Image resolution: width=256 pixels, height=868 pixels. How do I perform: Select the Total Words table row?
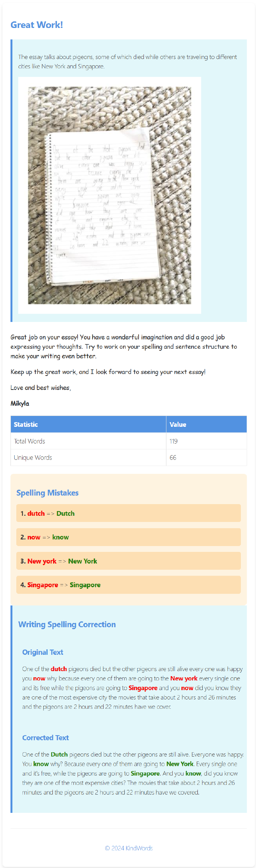(x=129, y=441)
